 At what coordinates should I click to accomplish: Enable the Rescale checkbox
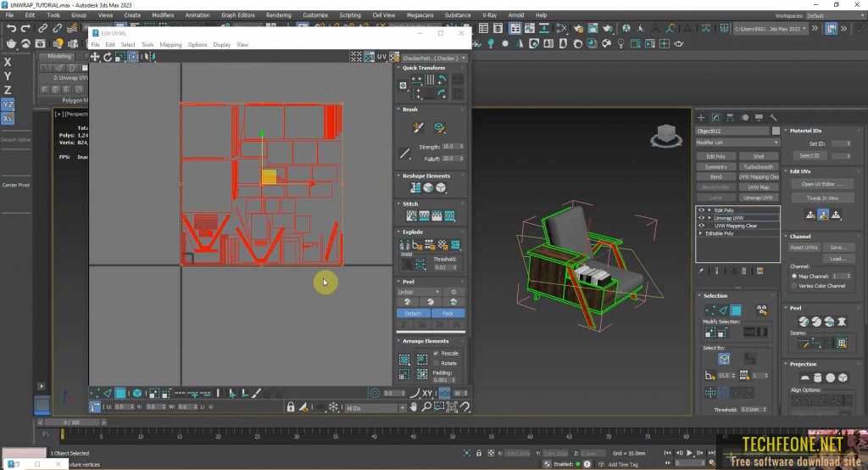tap(437, 353)
